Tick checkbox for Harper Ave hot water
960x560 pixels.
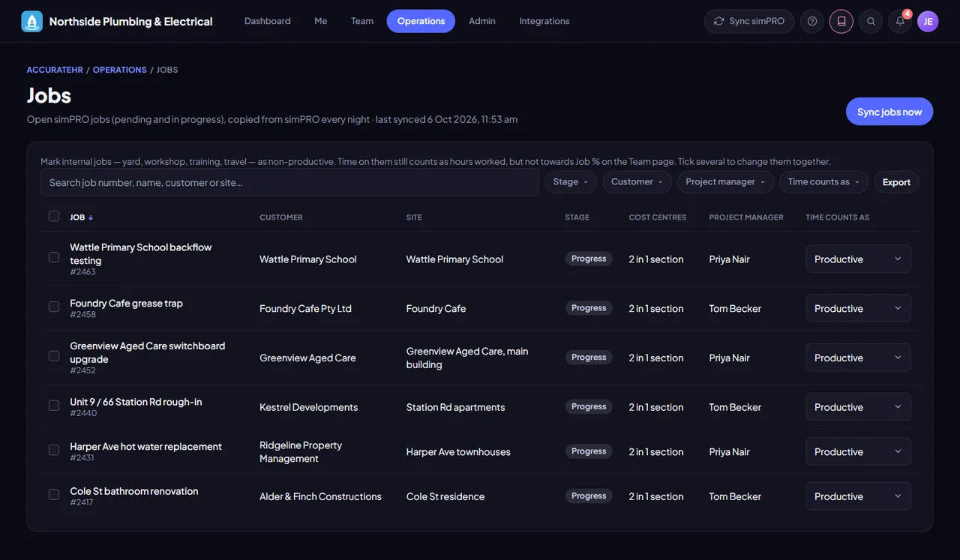click(x=54, y=450)
